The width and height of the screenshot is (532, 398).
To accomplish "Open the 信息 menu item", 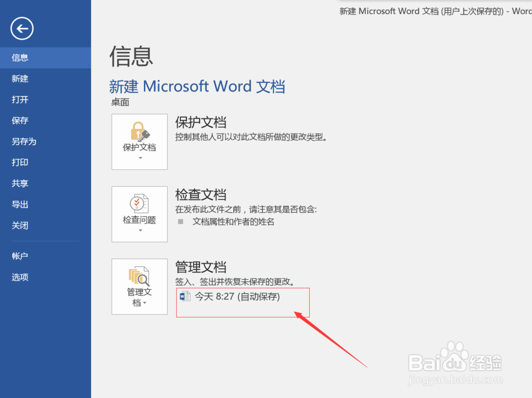I will [45, 57].
